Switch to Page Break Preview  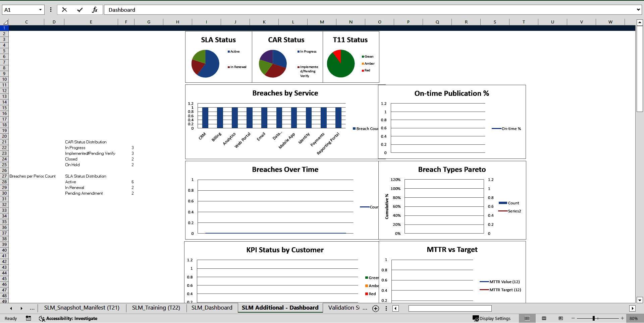[x=561, y=318]
